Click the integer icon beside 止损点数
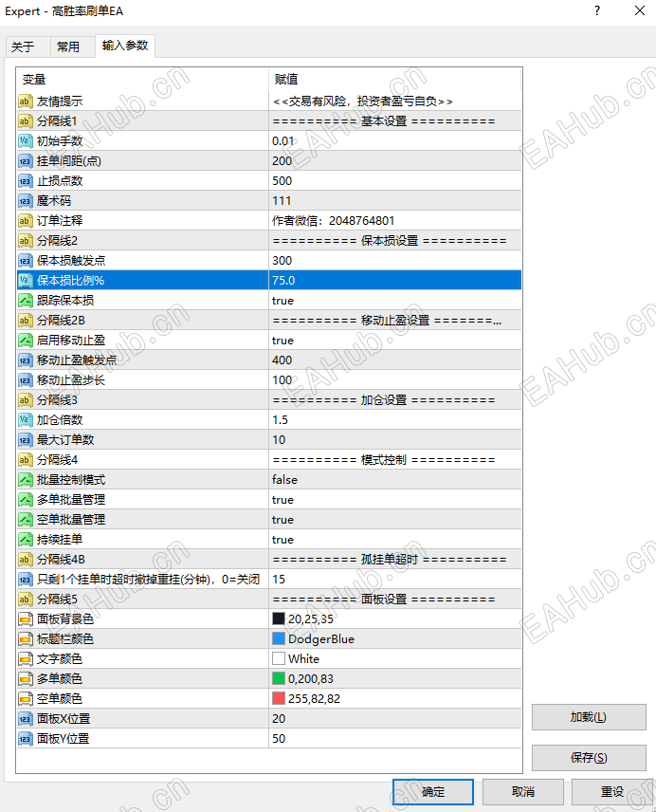 pos(25,181)
